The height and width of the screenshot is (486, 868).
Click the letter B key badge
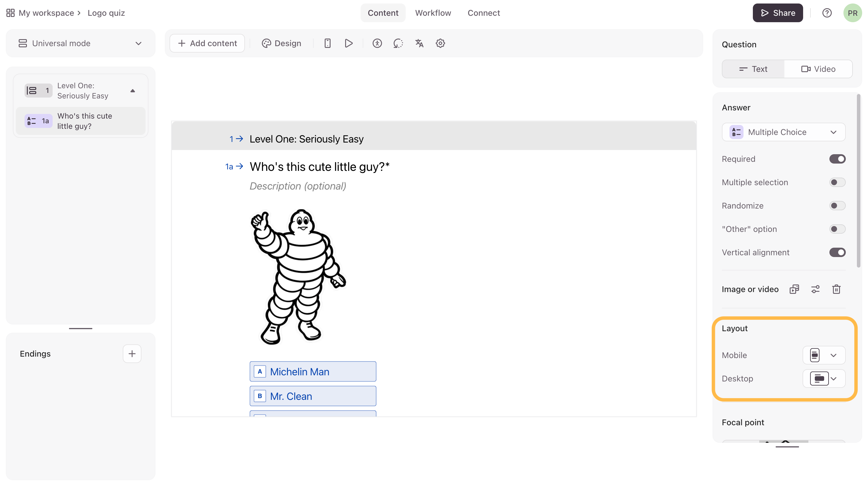260,396
